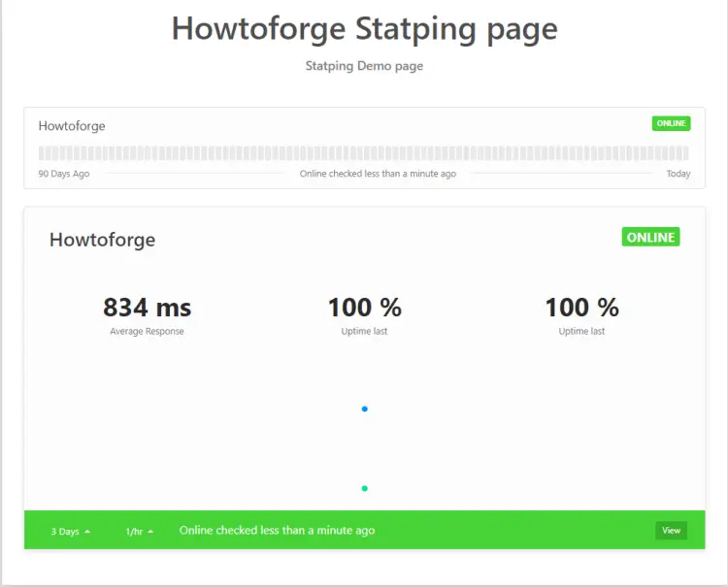The image size is (728, 587).
Task: Click the gray Online checked text in top card
Action: (378, 174)
